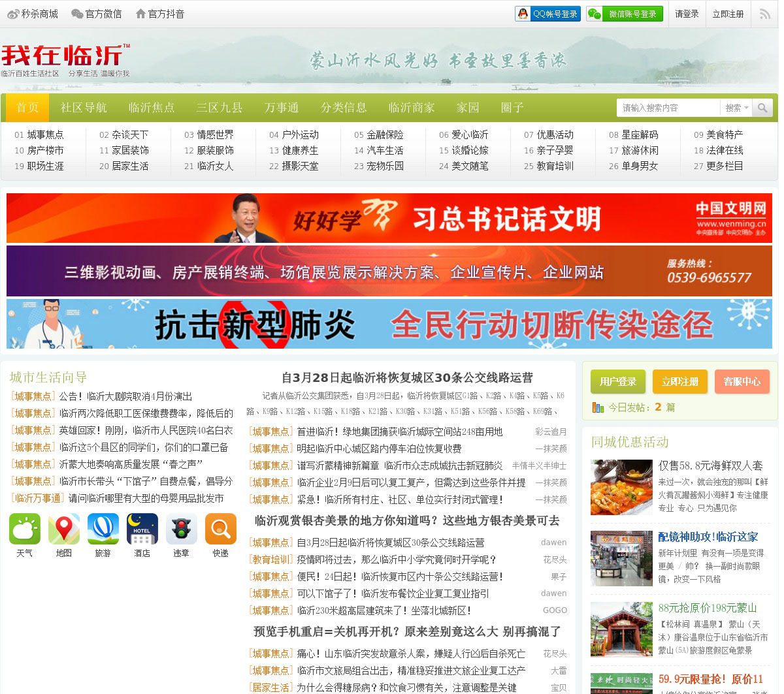Click the 客服中心 button

[742, 381]
